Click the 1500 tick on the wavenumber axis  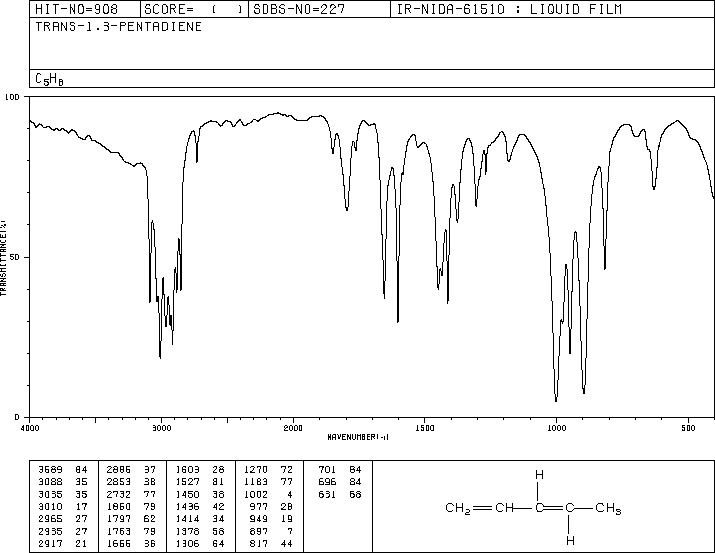[x=424, y=427]
